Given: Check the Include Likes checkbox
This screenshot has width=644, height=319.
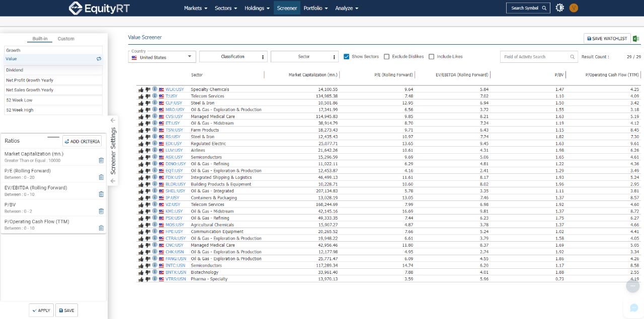Looking at the screenshot, I should click(432, 57).
